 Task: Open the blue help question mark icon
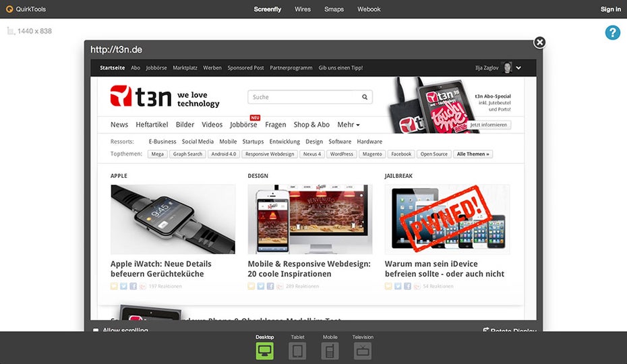click(612, 32)
